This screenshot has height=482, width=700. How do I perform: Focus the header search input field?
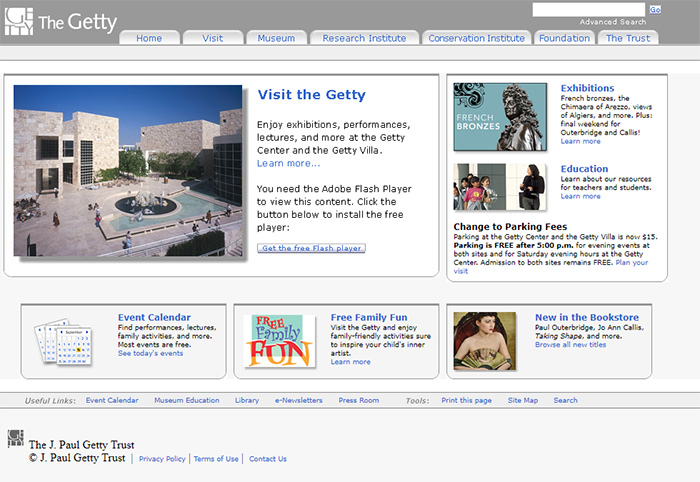[589, 9]
